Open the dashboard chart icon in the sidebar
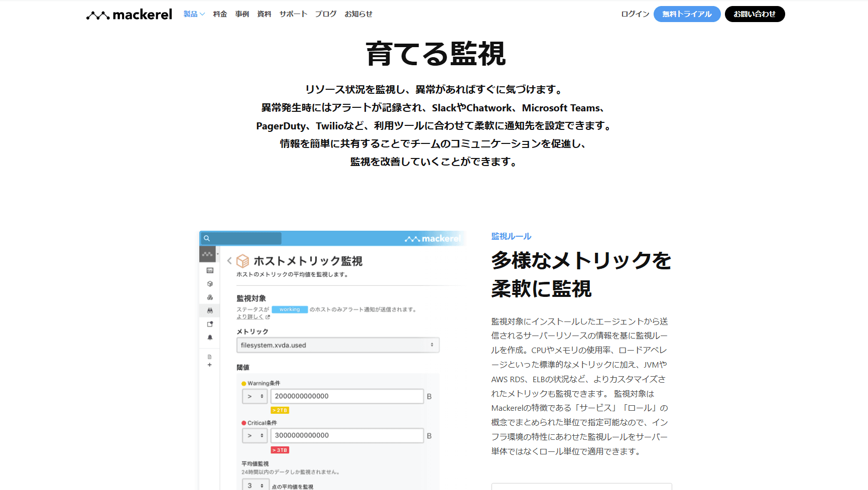Screen dimensions: 868x490 click(x=210, y=270)
